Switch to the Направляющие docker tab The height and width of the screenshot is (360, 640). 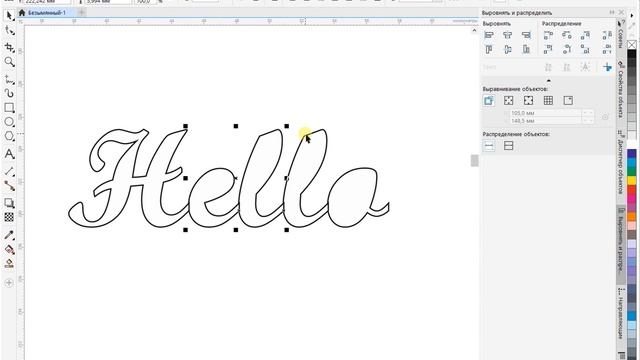point(620,313)
